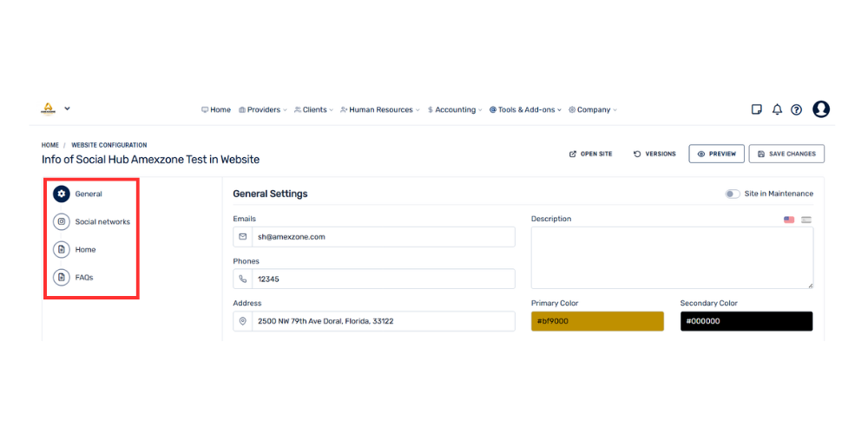The width and height of the screenshot is (868, 434).
Task: Select the General gear icon
Action: coord(62,194)
